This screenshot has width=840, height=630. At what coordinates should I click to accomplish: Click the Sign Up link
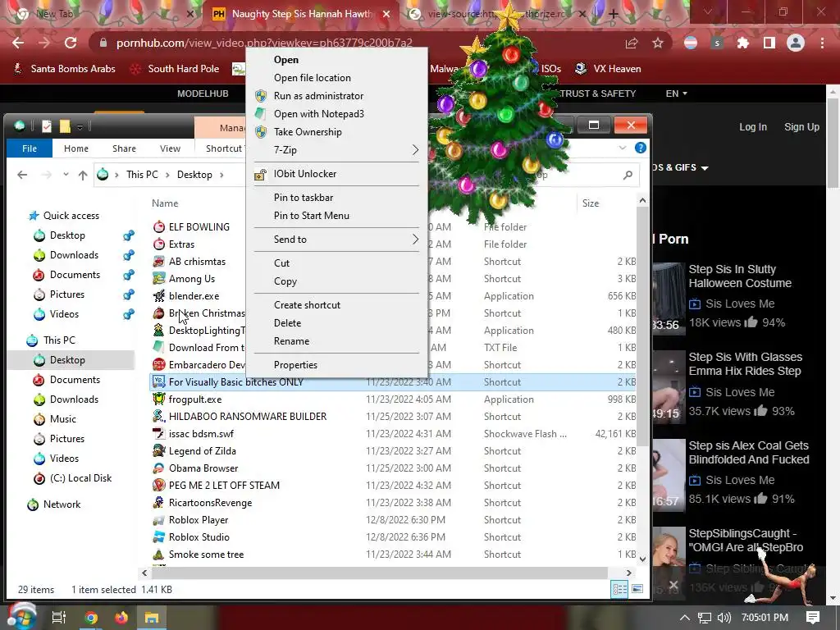[x=801, y=127]
